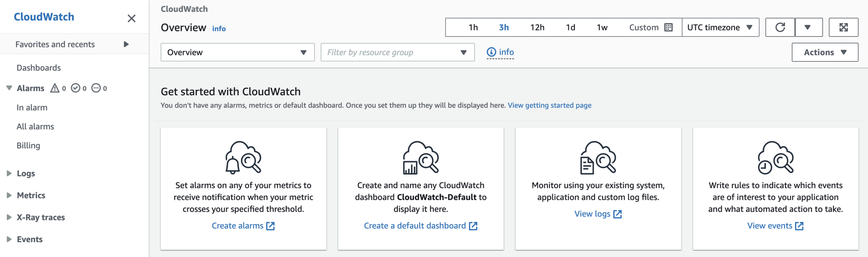Expand the X-Ray traces section
Screen dimensions: 868x257
pyautogui.click(x=9, y=217)
